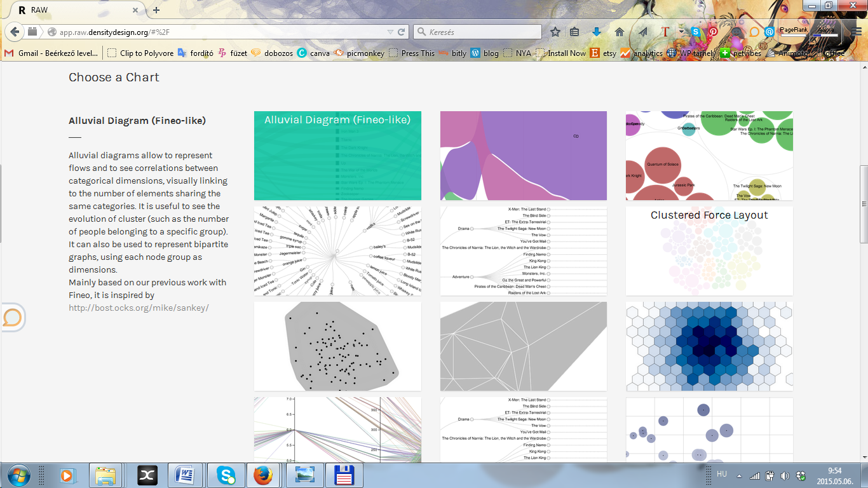This screenshot has height=488, width=868.
Task: Click the red T toolbar icon
Action: point(665,32)
